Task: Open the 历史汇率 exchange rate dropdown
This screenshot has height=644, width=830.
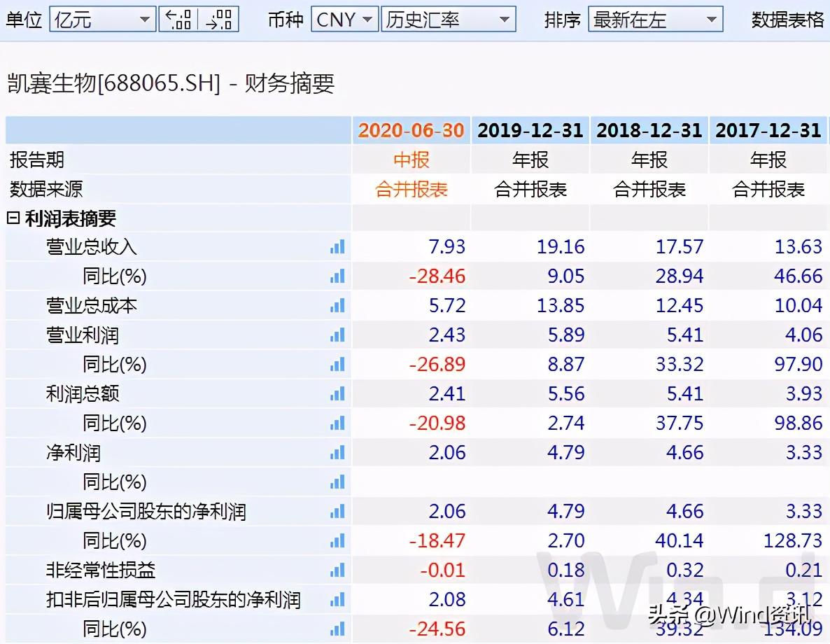Action: [449, 20]
